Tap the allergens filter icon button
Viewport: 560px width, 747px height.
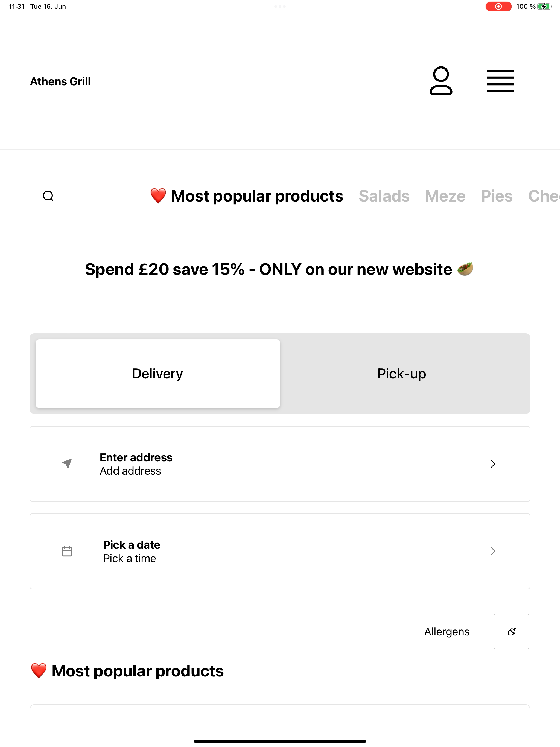click(x=511, y=632)
